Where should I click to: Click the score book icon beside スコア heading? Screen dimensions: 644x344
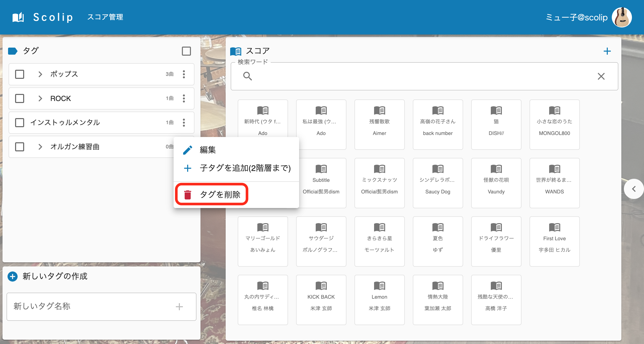pyautogui.click(x=236, y=51)
